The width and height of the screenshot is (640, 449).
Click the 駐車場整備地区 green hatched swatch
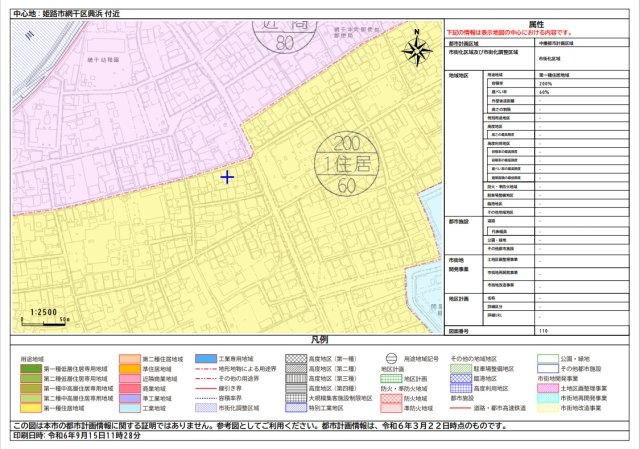(461, 369)
